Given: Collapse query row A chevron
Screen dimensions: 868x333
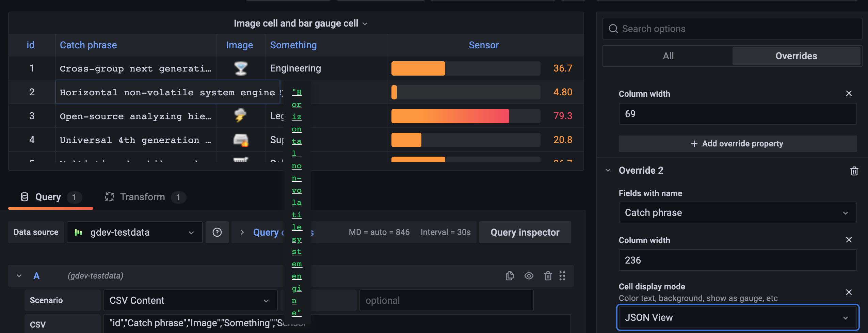Looking at the screenshot, I should pyautogui.click(x=19, y=276).
